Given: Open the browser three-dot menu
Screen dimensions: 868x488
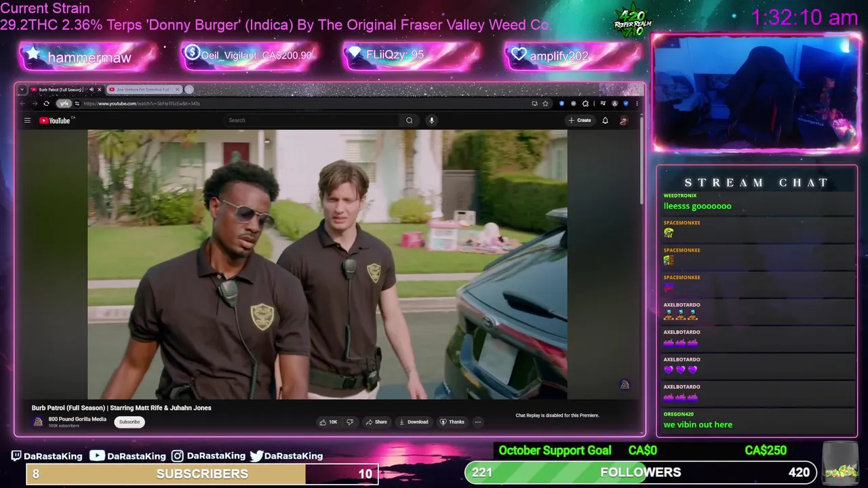Looking at the screenshot, I should click(x=636, y=104).
